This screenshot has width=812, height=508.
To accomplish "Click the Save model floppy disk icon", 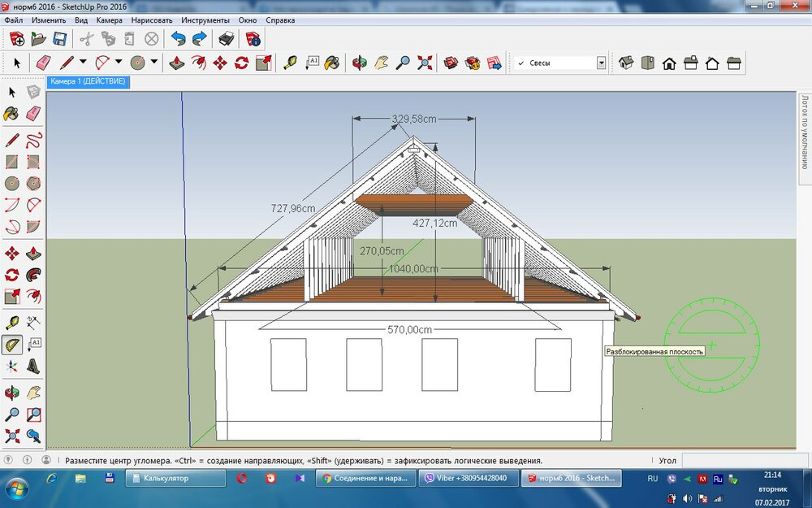I will point(59,38).
